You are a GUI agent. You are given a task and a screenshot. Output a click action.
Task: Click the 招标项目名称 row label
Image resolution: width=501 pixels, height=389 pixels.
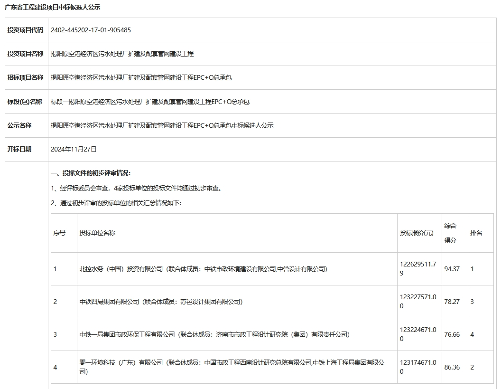tap(25, 78)
